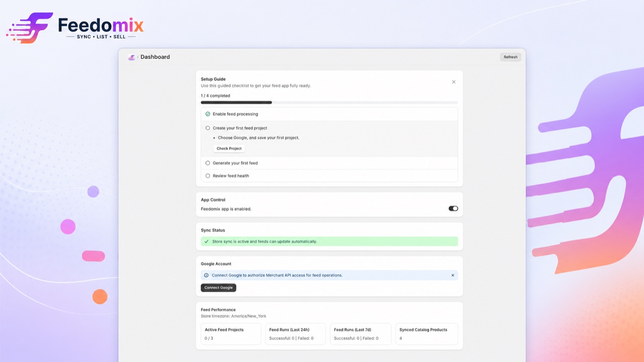Screen dimensions: 644x362
Task: Click the setup progress bar
Action: tap(329, 102)
